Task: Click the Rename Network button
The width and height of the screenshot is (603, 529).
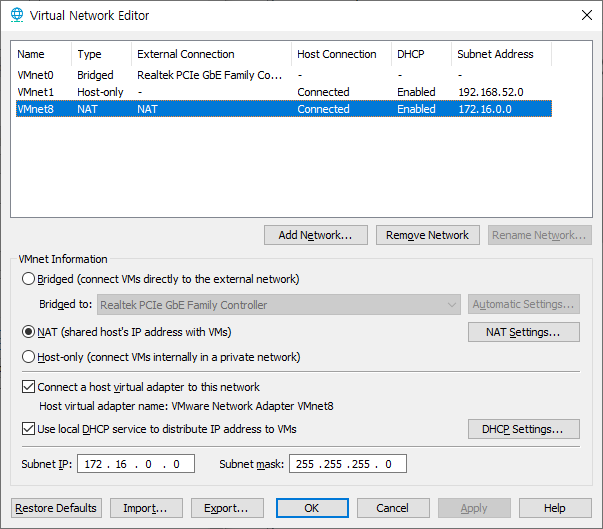Action: 540,235
